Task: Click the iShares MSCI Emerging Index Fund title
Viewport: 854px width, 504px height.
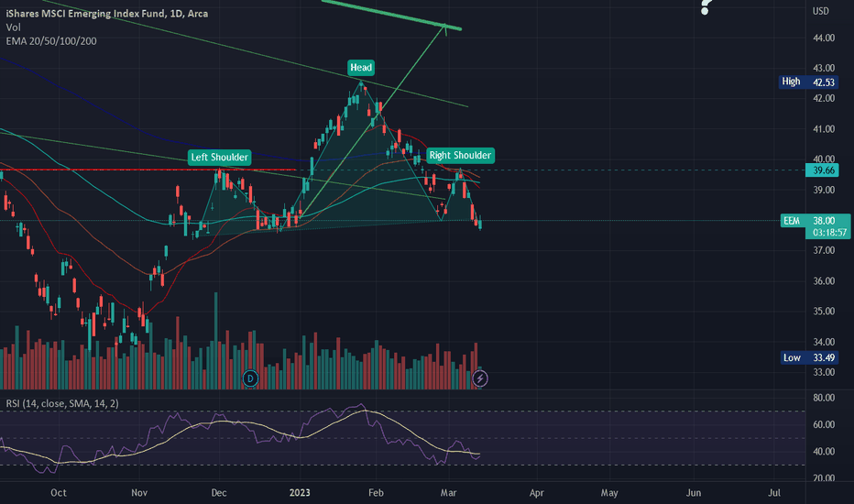Action: [x=106, y=13]
